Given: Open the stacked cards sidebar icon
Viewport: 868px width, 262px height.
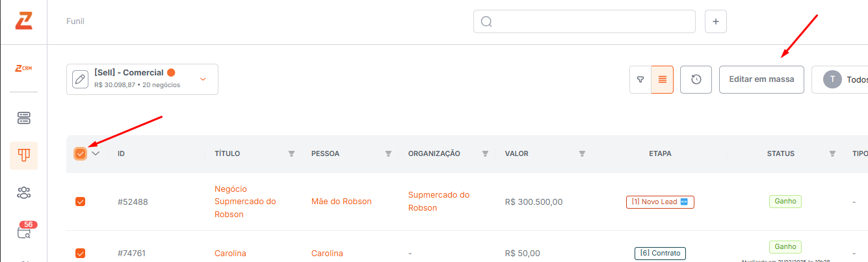Looking at the screenshot, I should pos(24,118).
